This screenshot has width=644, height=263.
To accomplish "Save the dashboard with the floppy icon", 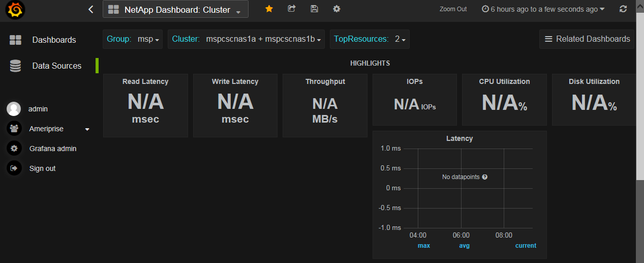I will pyautogui.click(x=314, y=9).
